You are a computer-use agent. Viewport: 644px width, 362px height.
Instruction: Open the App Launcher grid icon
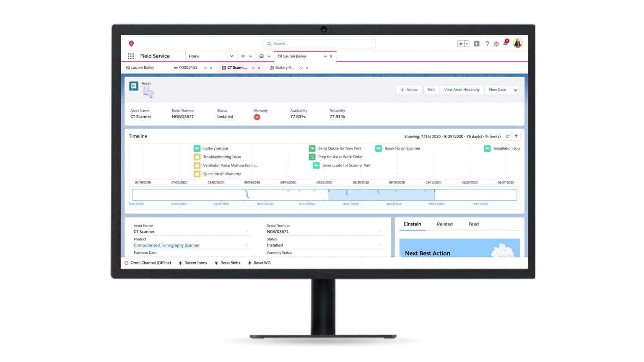pos(131,56)
